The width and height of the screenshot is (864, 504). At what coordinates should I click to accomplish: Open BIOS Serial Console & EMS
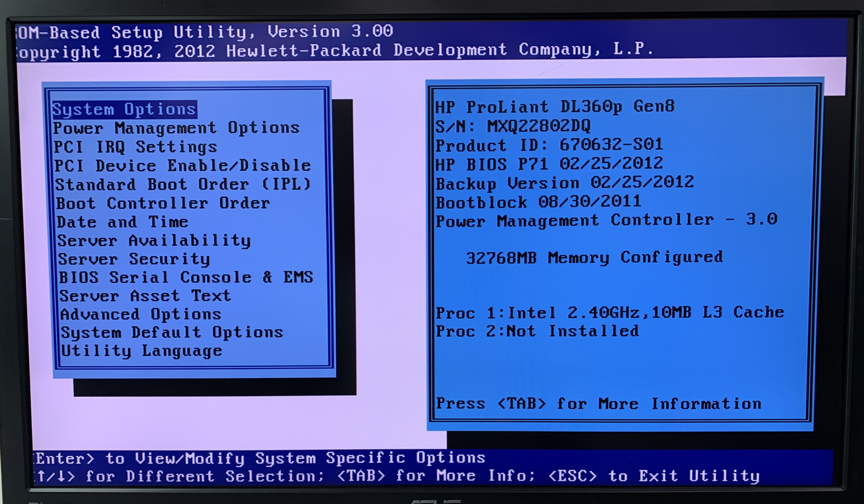186,277
